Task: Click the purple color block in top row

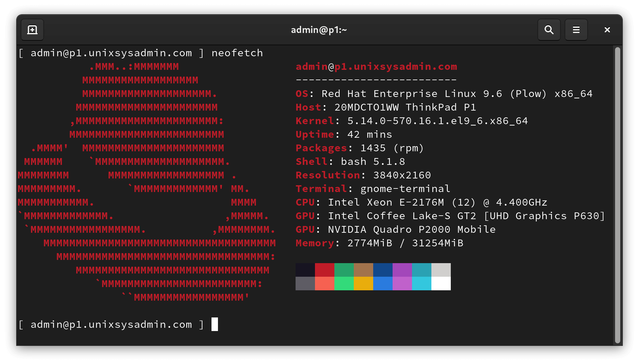Action: [402, 270]
